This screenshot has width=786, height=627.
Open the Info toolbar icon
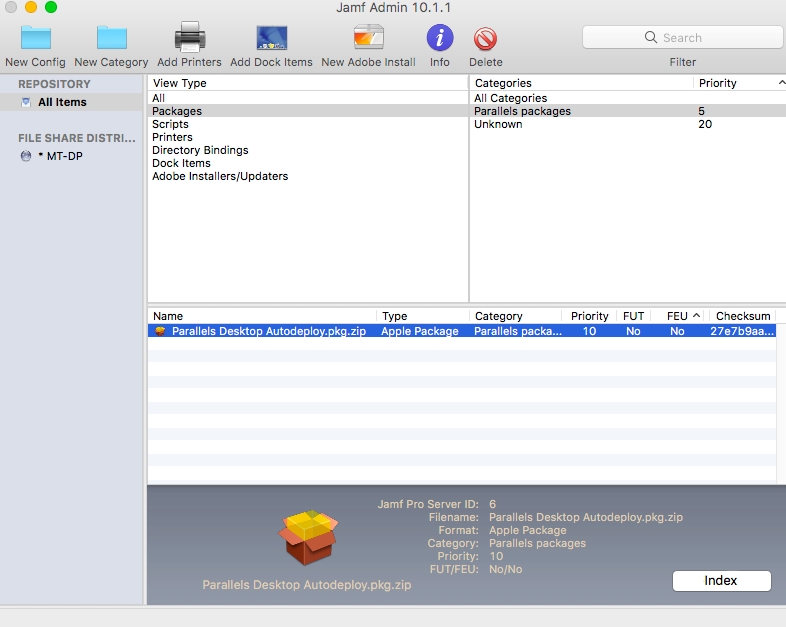point(440,38)
